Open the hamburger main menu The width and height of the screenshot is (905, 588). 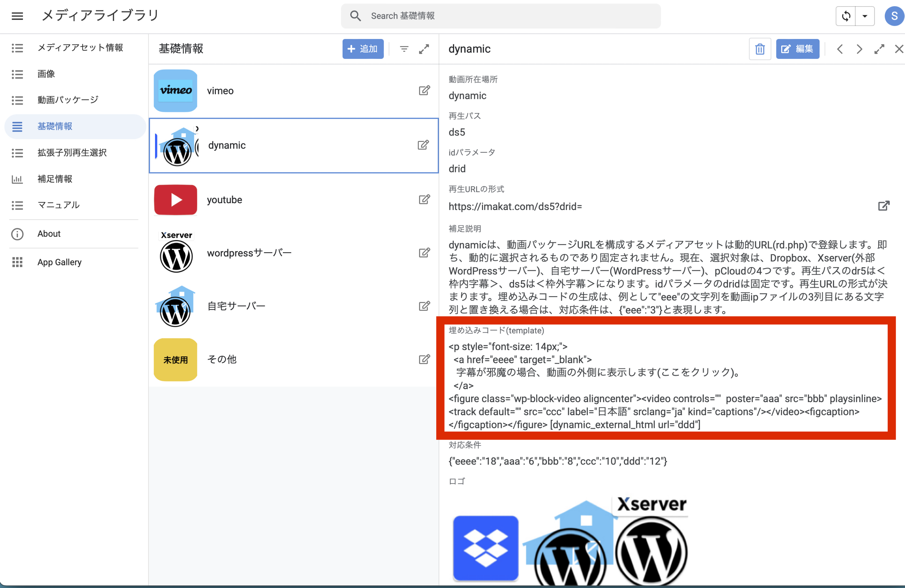coord(18,16)
